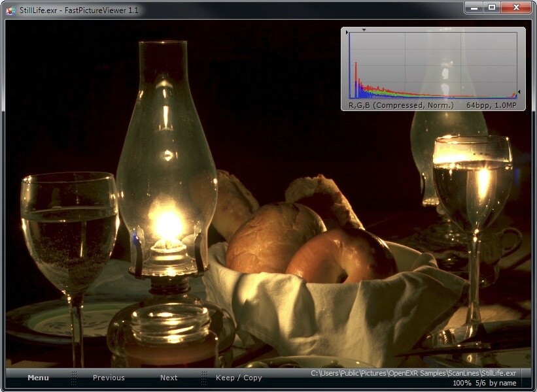This screenshot has width=537, height=392.
Task: Open the Menu in the bottom bar
Action: tap(37, 378)
